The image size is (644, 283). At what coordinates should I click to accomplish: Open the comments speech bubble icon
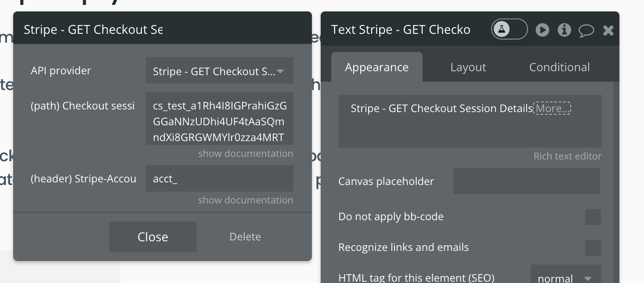pos(586,30)
